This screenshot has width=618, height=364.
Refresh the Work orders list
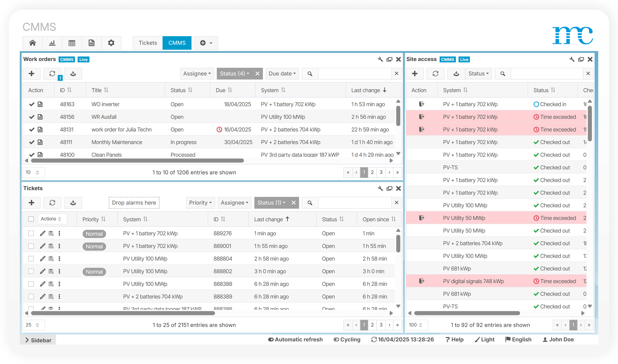click(52, 74)
